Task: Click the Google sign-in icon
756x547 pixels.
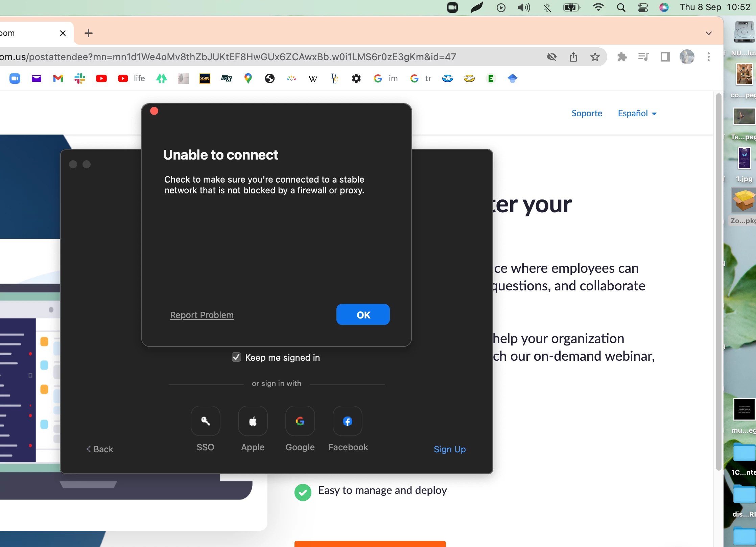Action: coord(300,421)
